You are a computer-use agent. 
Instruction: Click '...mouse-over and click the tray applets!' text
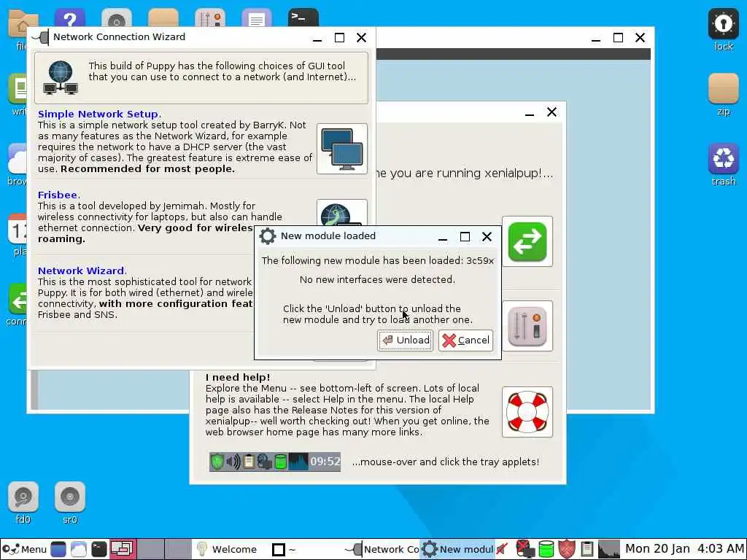[x=446, y=462]
